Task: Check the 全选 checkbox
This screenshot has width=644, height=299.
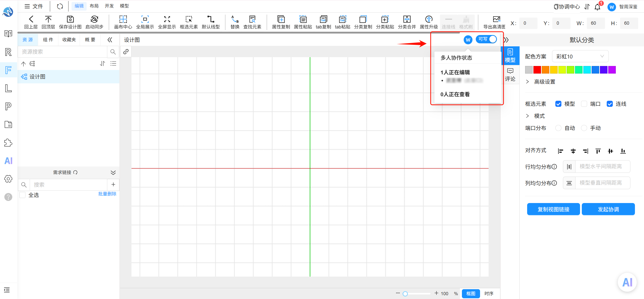Action: [22, 195]
